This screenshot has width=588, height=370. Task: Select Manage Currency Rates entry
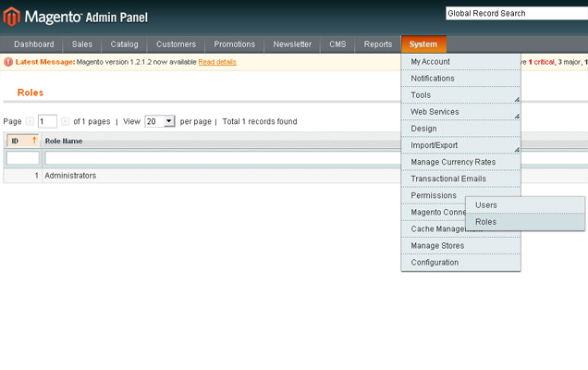[460, 162]
